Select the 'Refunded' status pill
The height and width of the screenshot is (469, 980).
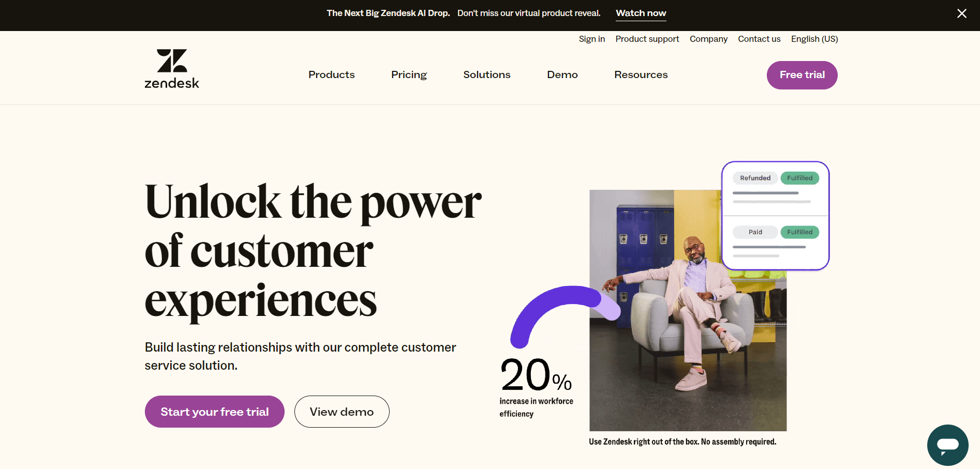point(755,178)
